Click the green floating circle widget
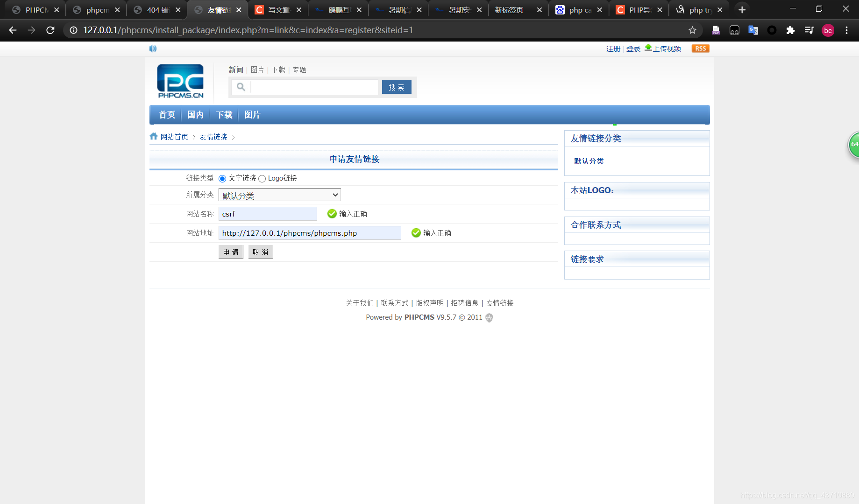859x504 pixels. (854, 145)
